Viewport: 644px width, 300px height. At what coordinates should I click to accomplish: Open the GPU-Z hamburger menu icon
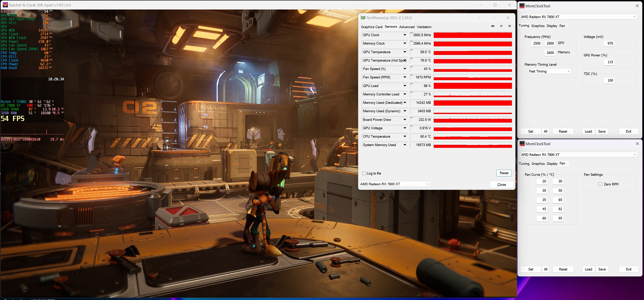[509, 26]
